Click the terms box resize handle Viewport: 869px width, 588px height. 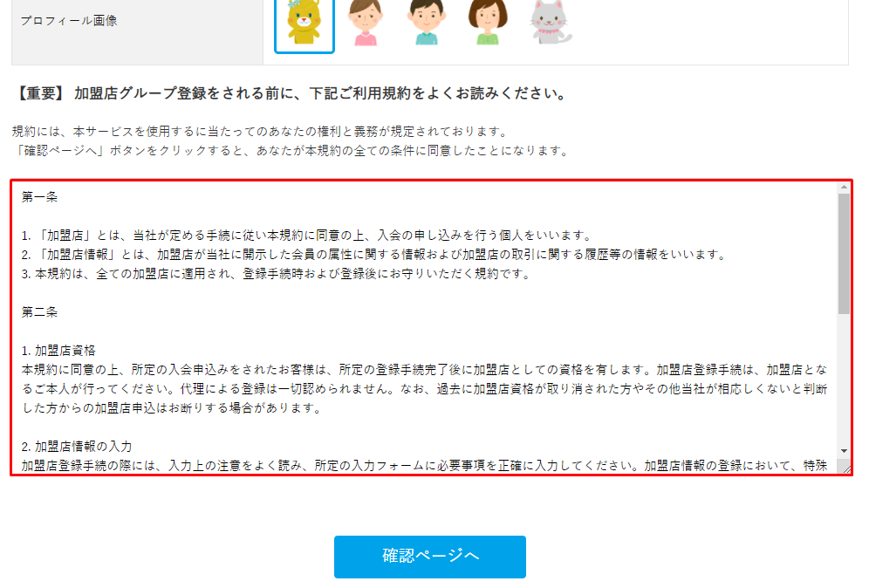tap(845, 468)
